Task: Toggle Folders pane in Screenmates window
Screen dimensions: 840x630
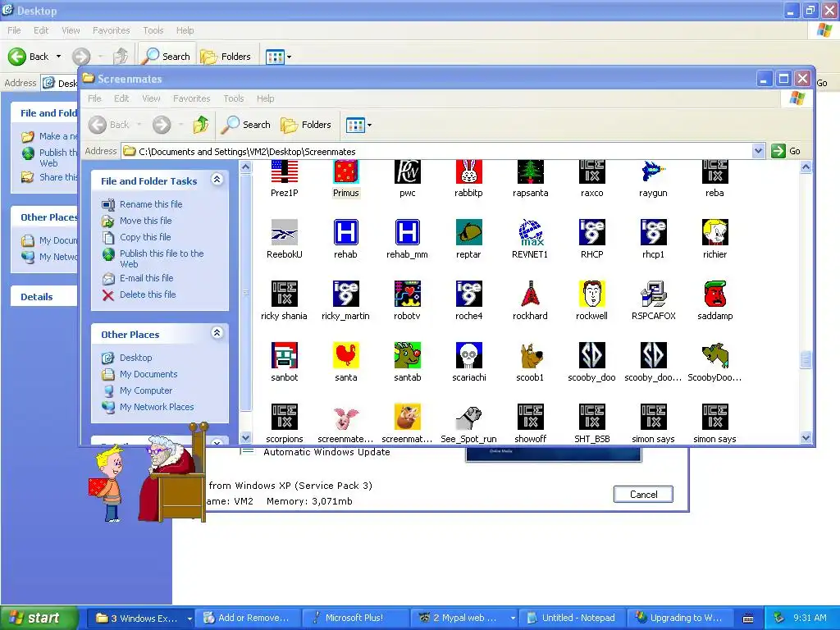Action: (x=307, y=125)
